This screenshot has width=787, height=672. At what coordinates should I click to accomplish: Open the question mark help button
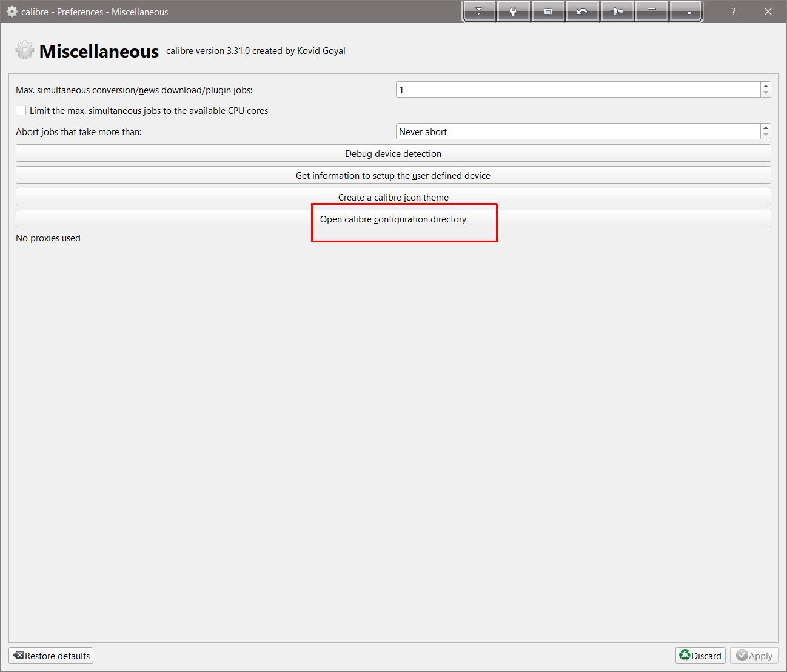[x=734, y=12]
